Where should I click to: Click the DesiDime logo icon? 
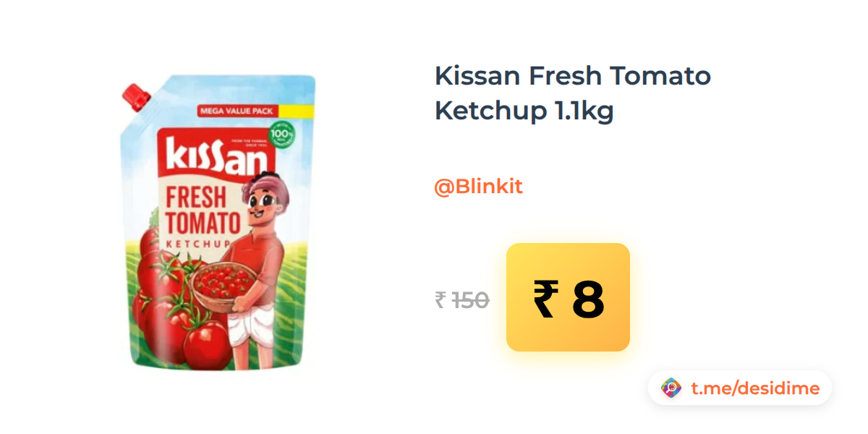point(671,388)
